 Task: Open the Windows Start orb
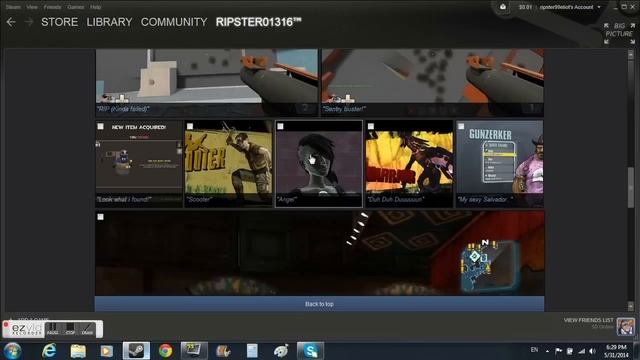12,351
